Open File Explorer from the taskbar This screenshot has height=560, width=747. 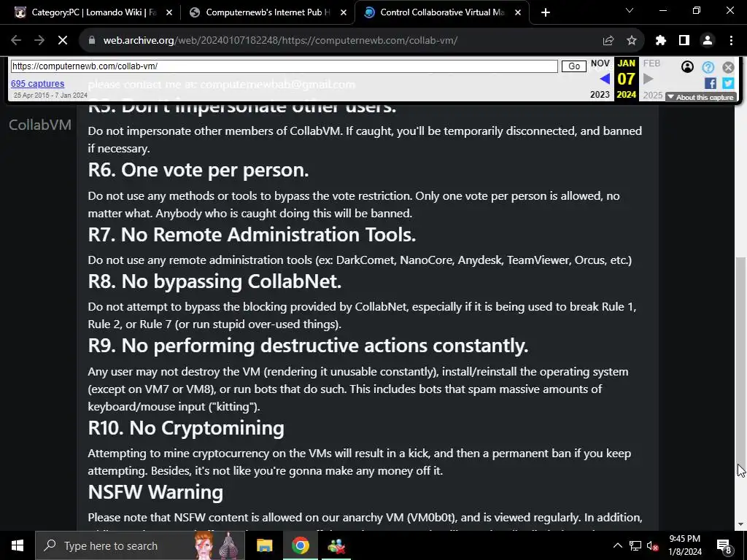pos(264,545)
